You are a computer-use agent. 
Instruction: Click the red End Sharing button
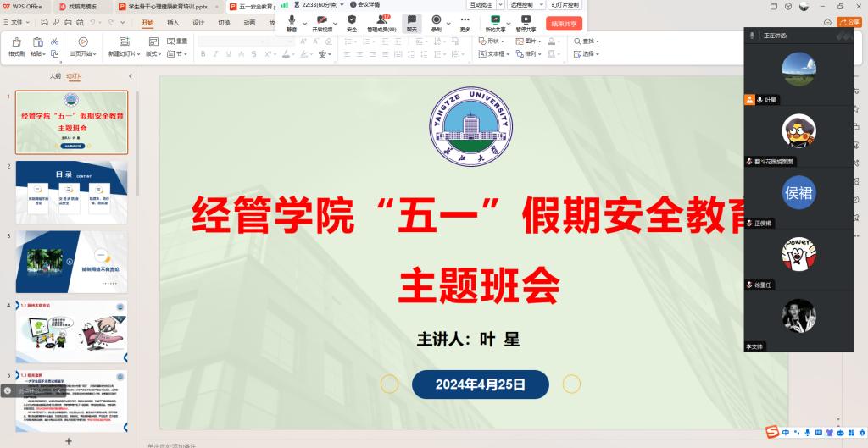coord(564,24)
